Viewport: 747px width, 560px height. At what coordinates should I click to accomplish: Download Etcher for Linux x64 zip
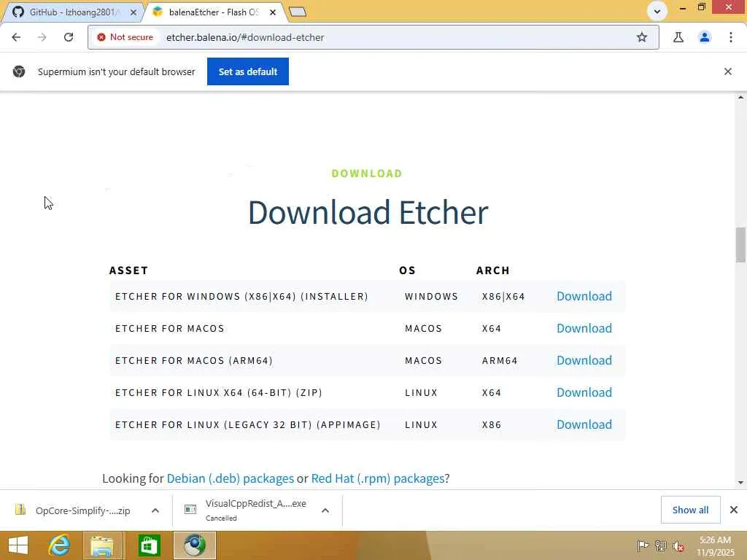click(584, 392)
